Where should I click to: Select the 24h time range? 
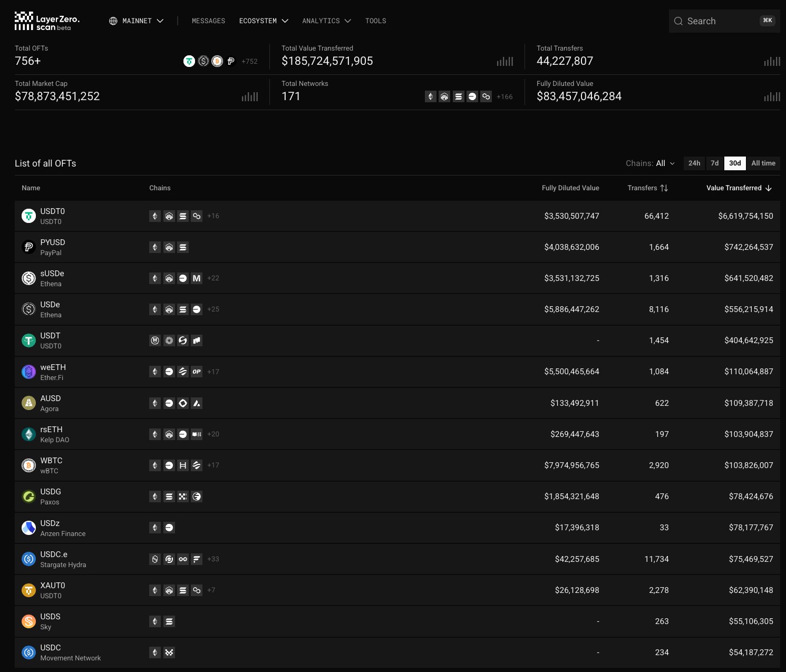click(x=694, y=163)
